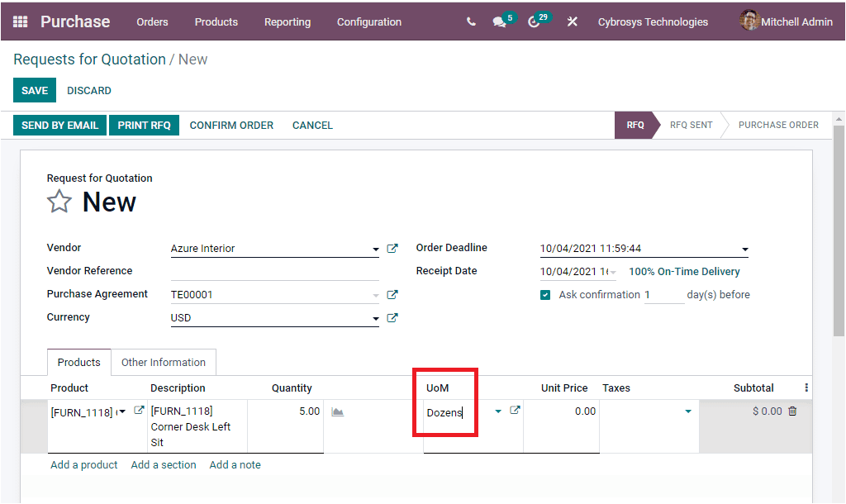The image size is (846, 504).
Task: Click the phone call icon
Action: tap(470, 21)
